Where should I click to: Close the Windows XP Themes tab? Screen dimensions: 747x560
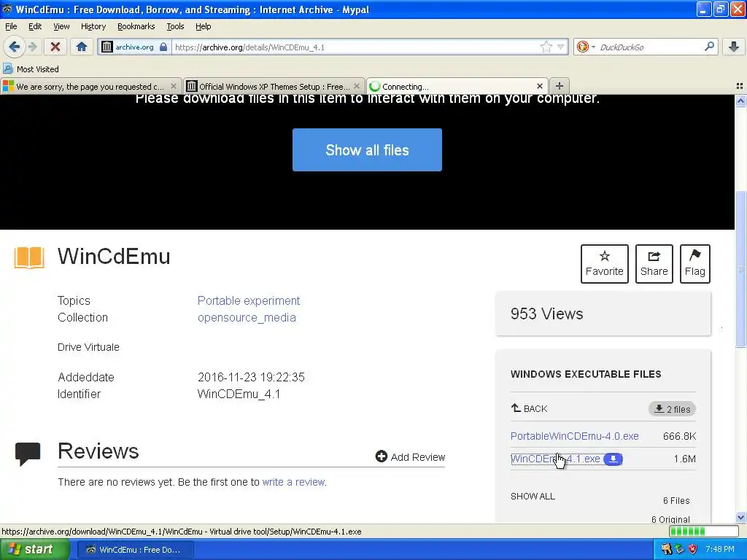point(356,86)
